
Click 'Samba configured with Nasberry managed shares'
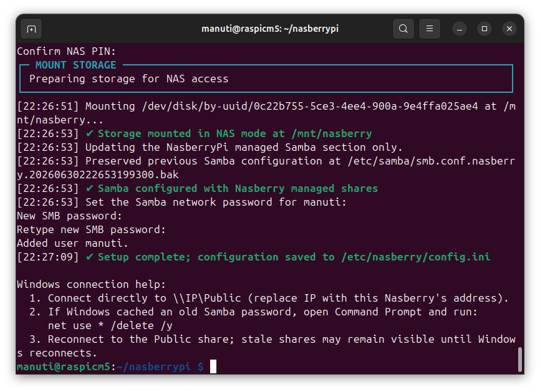point(232,189)
